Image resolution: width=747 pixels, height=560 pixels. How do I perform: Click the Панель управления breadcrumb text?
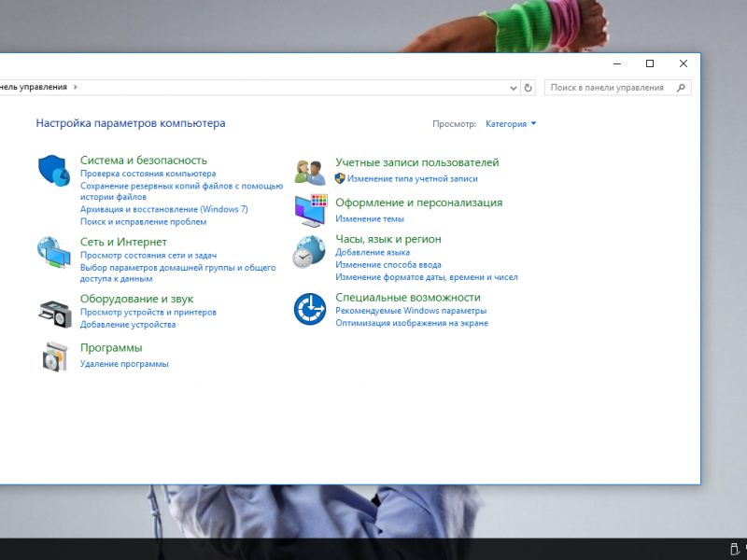click(34, 87)
